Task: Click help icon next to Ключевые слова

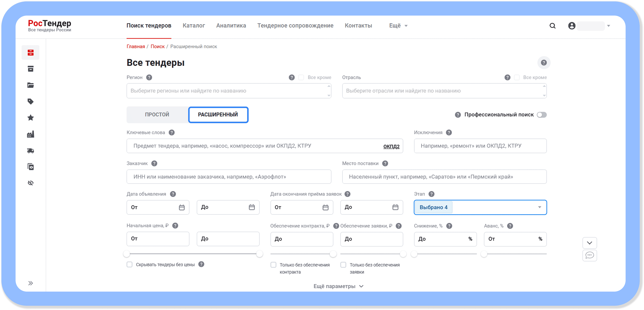Action: pos(172,132)
